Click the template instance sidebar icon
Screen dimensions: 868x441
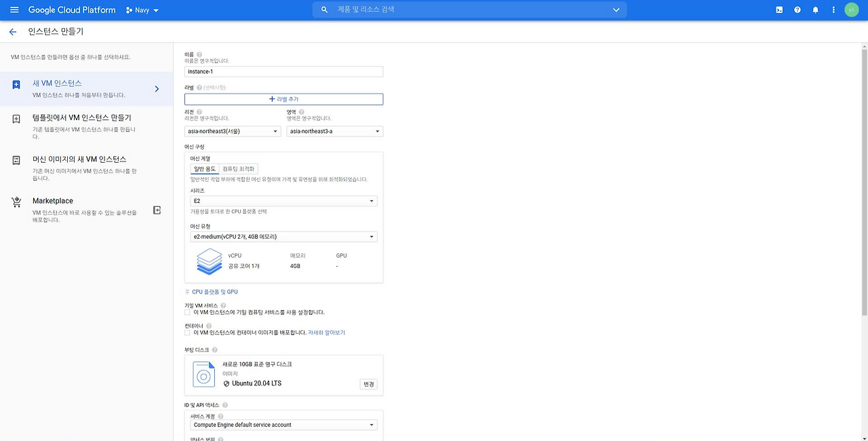point(16,119)
